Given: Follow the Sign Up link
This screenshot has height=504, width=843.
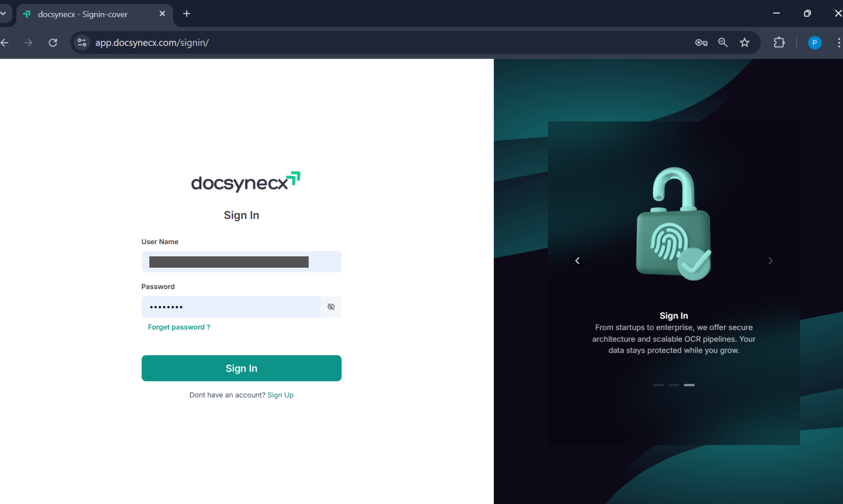Looking at the screenshot, I should point(280,395).
